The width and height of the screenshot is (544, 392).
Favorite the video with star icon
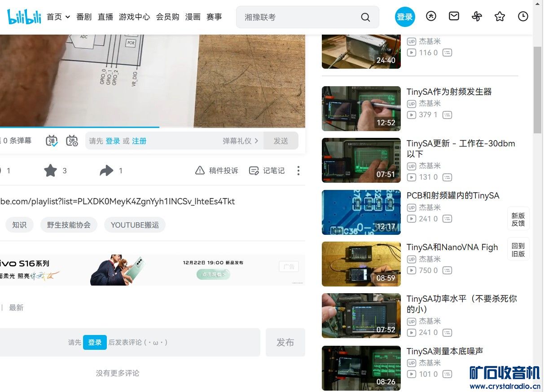coord(51,171)
